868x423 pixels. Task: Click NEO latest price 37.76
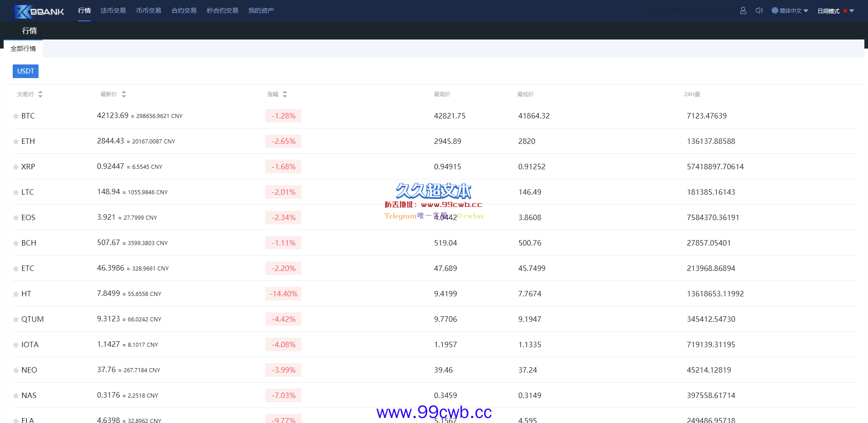[106, 370]
